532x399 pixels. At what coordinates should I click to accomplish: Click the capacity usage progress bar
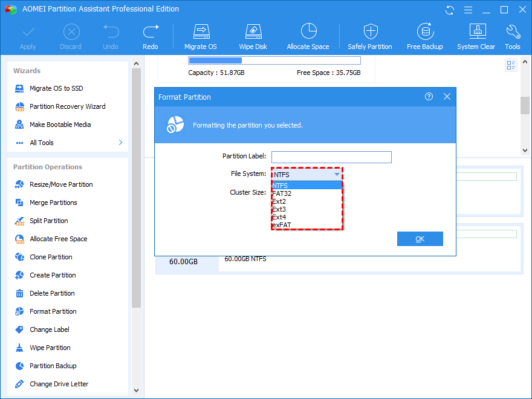click(x=274, y=60)
